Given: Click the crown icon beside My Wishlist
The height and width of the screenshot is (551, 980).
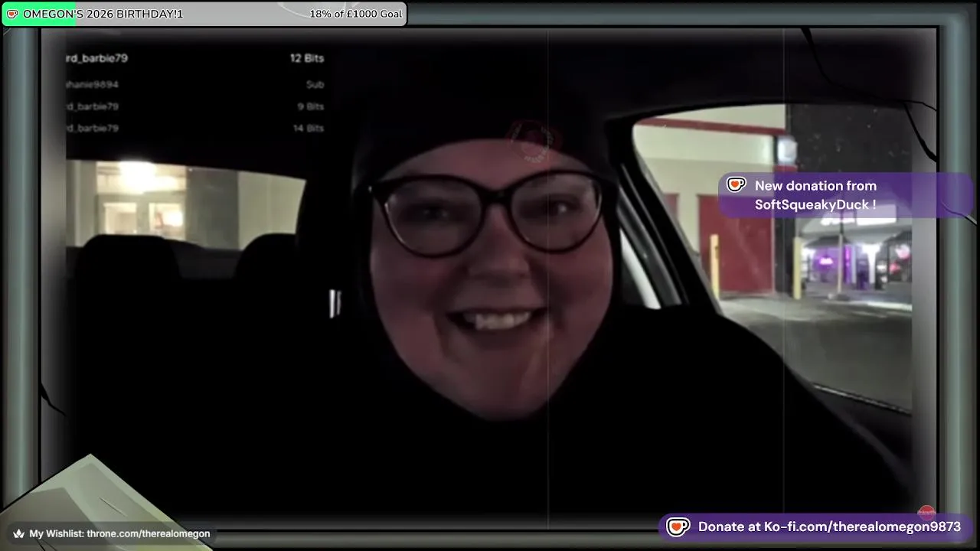Looking at the screenshot, I should click(19, 533).
